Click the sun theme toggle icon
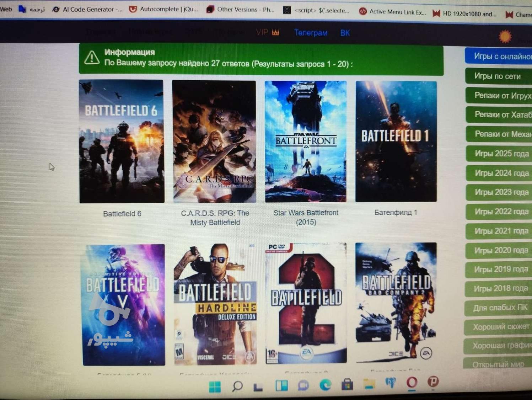 pos(505,36)
